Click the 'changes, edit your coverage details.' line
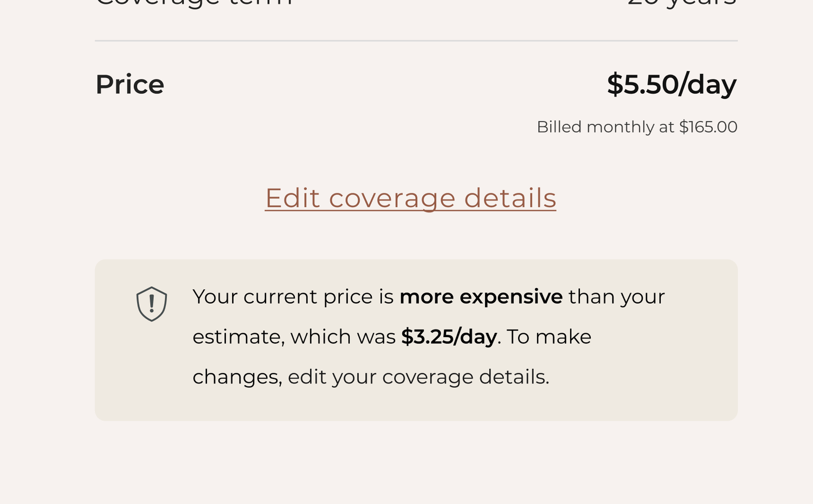The image size is (813, 504). 371,377
